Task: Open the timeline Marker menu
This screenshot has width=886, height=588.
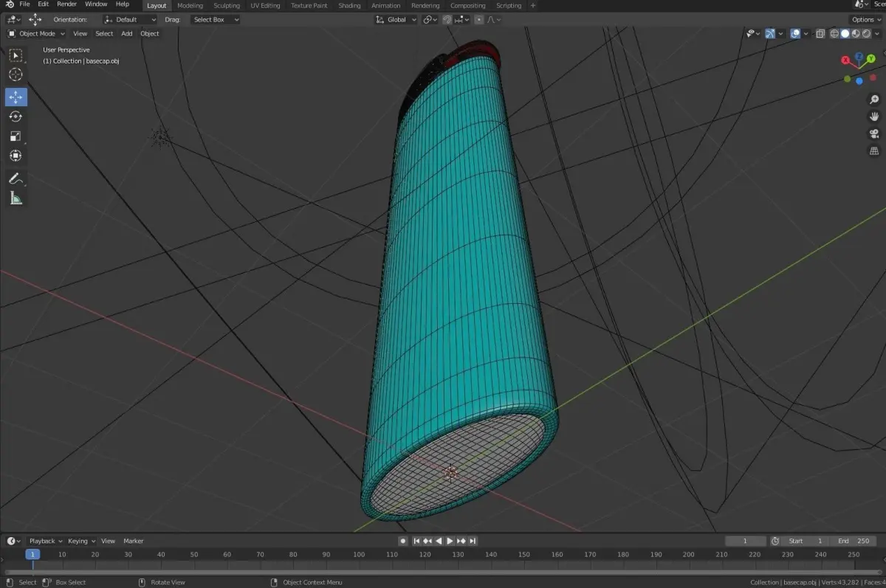Action: coord(134,541)
